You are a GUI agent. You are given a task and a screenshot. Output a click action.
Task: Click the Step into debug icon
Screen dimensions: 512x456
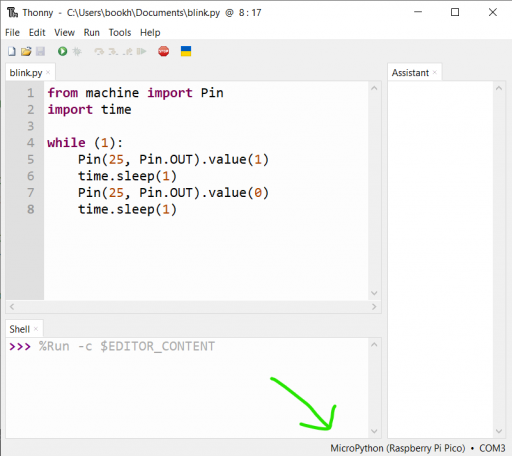[x=113, y=51]
